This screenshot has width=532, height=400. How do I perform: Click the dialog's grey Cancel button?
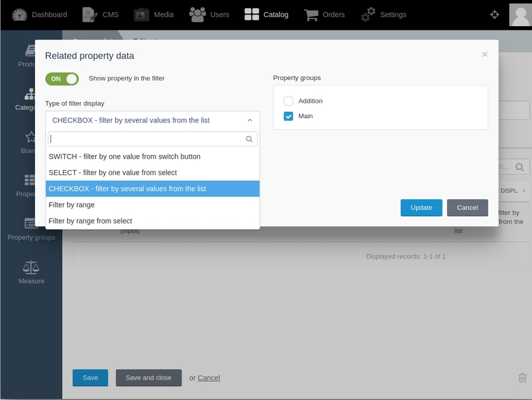[467, 208]
